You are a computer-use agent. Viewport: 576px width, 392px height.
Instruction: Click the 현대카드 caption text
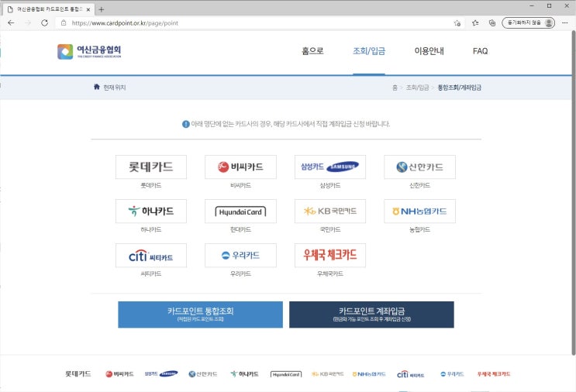point(240,229)
